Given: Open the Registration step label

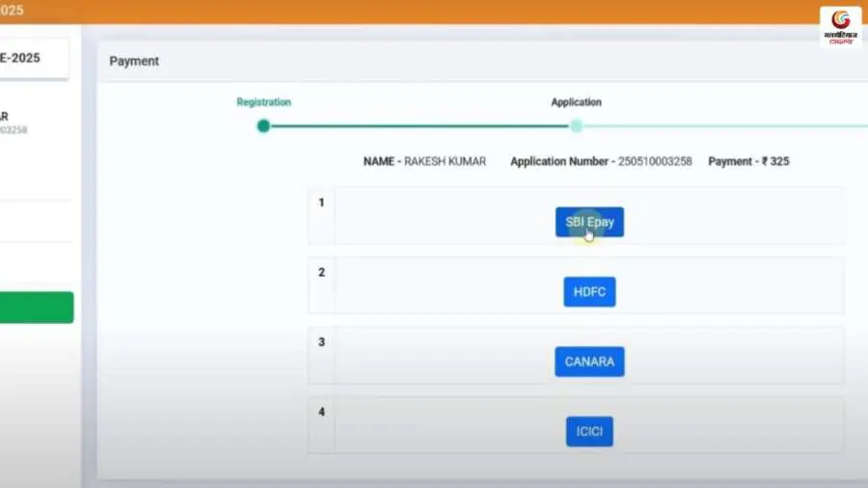Looking at the screenshot, I should 263,102.
